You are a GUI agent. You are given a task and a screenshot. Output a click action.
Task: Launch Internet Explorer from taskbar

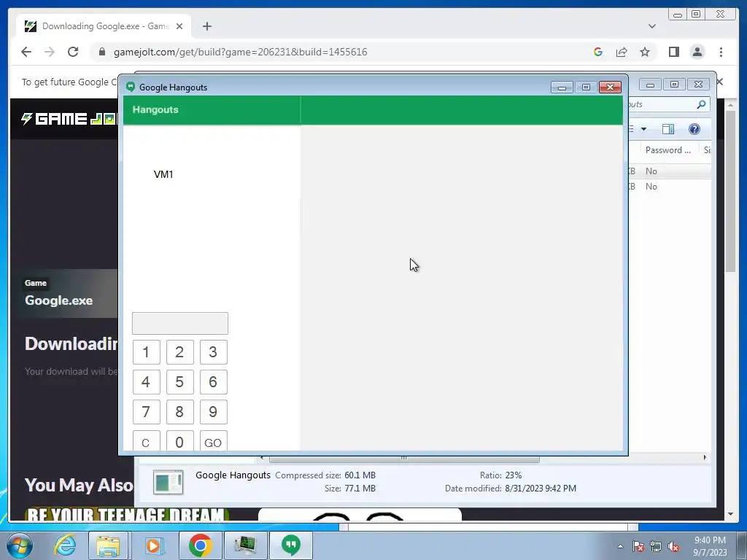pos(65,545)
